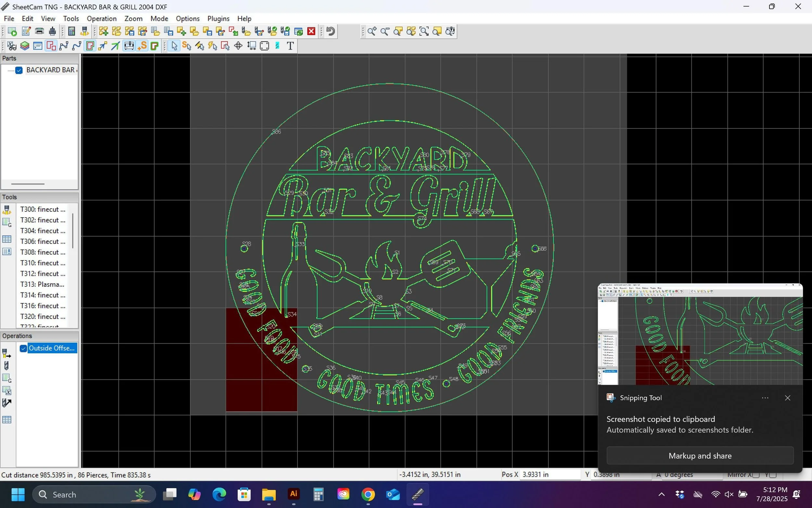
Task: Close the Snipping Tool notification
Action: (788, 398)
